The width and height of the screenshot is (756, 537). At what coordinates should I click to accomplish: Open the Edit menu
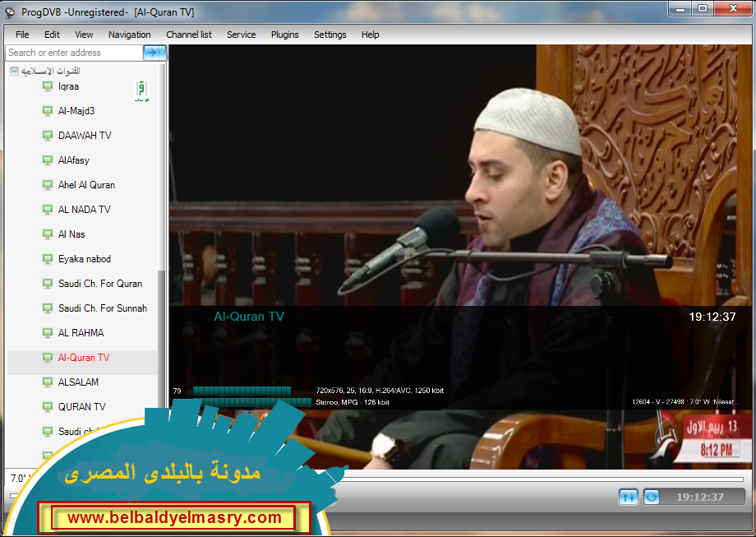[52, 35]
